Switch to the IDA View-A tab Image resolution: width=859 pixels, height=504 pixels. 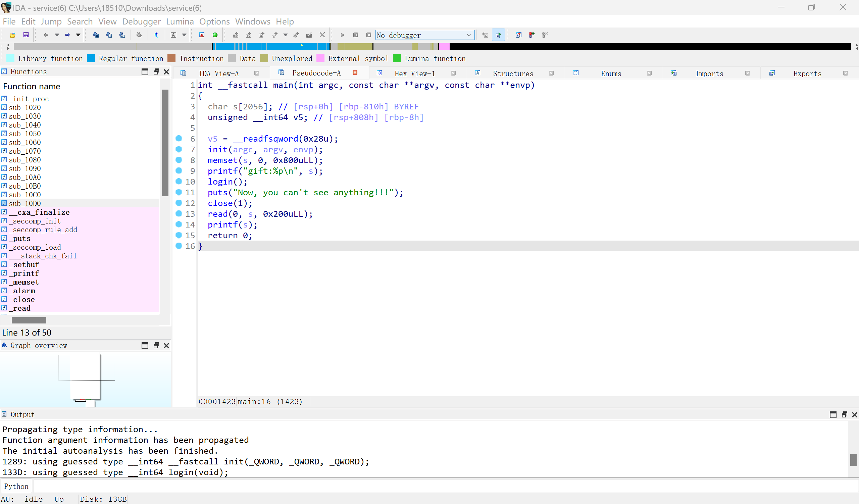(218, 73)
